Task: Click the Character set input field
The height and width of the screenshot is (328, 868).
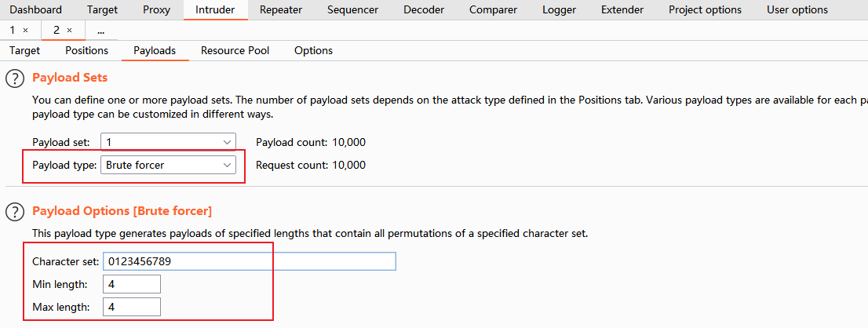Action: [249, 261]
